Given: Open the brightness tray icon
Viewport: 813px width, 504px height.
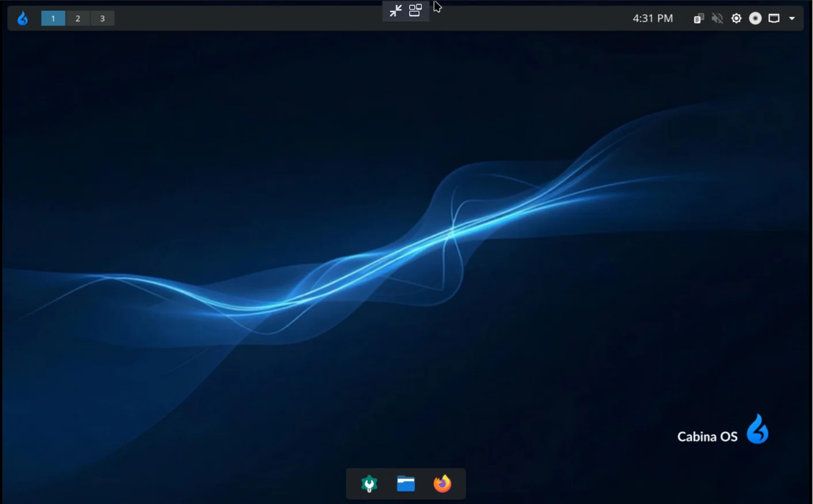Looking at the screenshot, I should pos(736,18).
